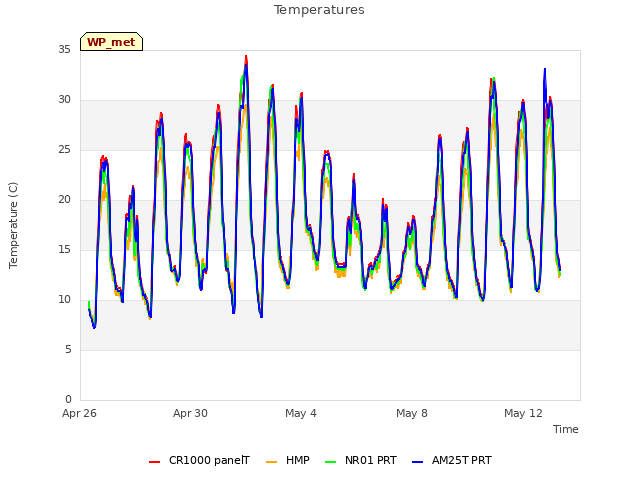Click the May 4 x-axis label

(x=301, y=413)
